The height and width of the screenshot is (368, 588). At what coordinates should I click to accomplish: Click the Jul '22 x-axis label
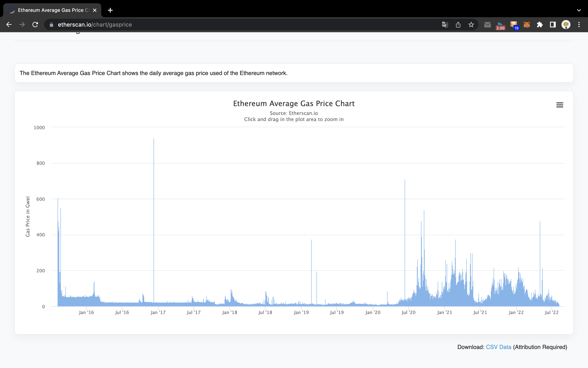551,313
